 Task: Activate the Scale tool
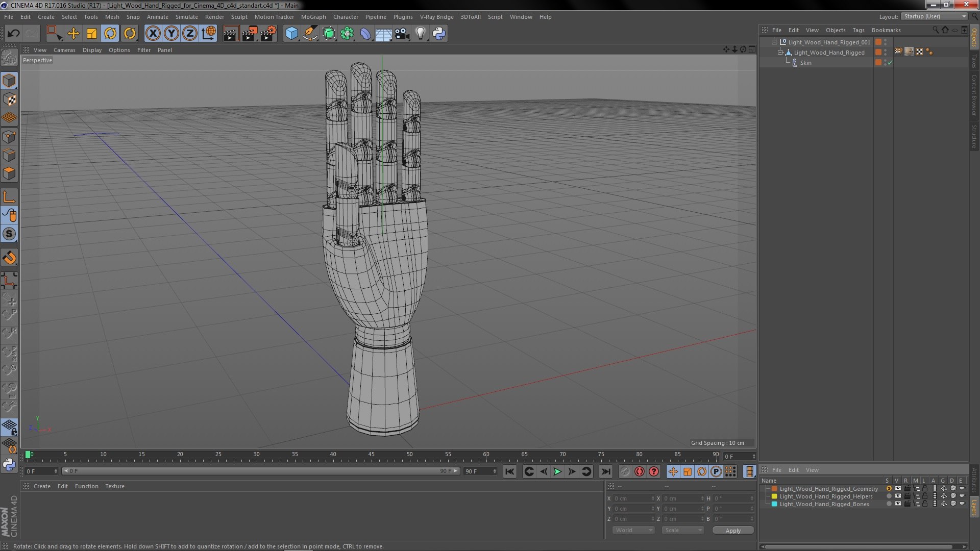coord(92,34)
